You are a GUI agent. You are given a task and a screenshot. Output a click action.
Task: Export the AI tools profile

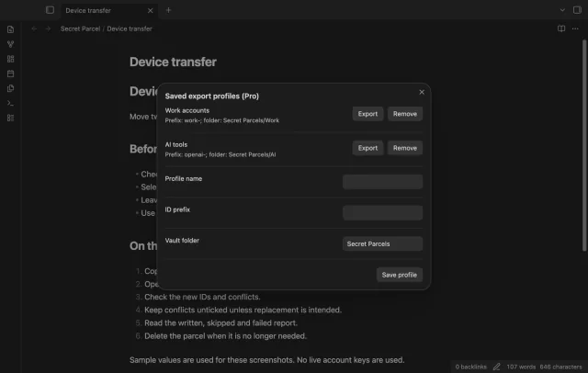point(367,148)
